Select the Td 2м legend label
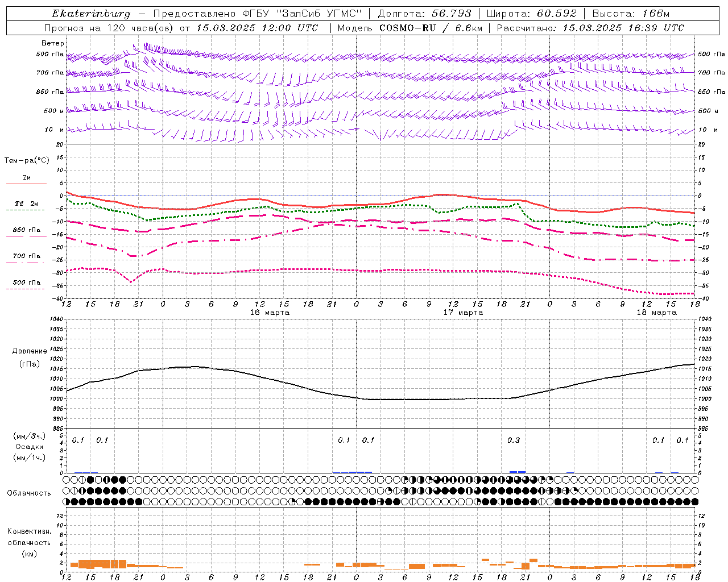Image resolution: width=728 pixels, height=582 pixels. click(x=27, y=203)
